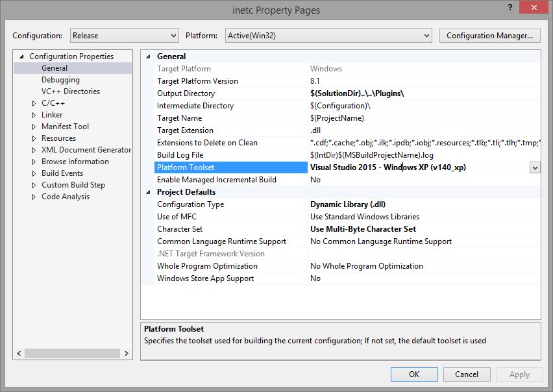This screenshot has width=553, height=392.
Task: Select the Build Events tree item label
Action: coord(62,173)
